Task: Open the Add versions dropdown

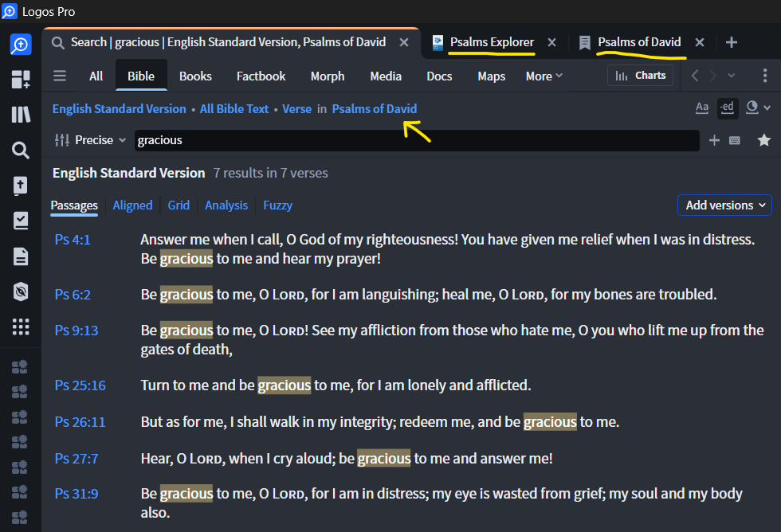Action: point(724,205)
